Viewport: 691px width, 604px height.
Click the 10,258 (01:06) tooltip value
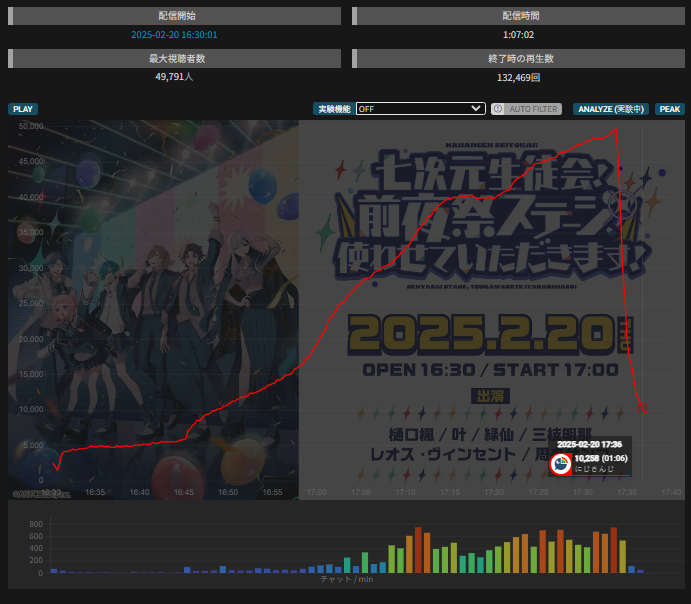[601, 459]
